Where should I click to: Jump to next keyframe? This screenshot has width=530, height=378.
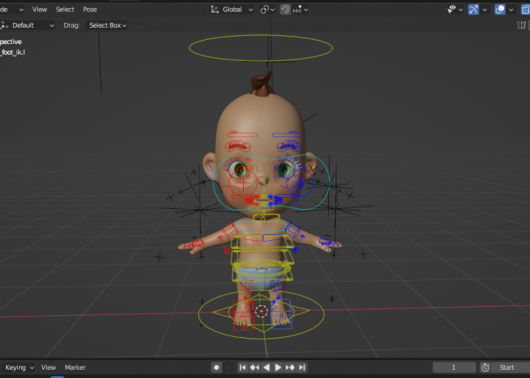[290, 368]
